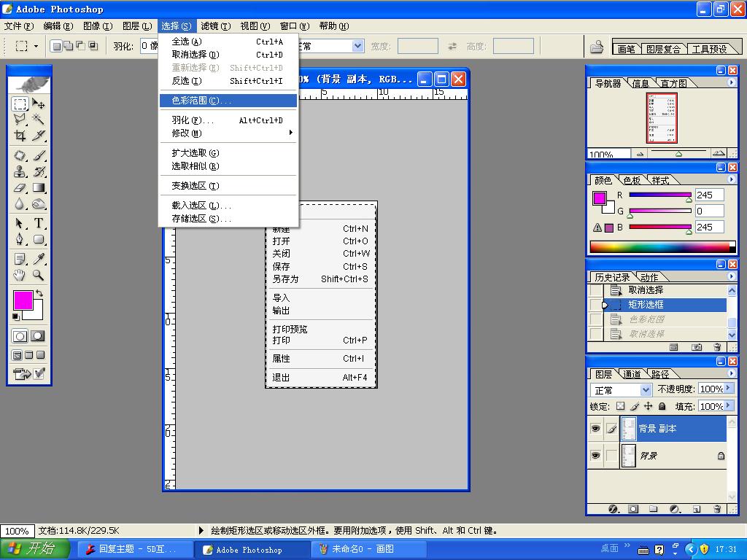
Task: Set history brush source for 取消选择 state
Action: click(x=596, y=290)
